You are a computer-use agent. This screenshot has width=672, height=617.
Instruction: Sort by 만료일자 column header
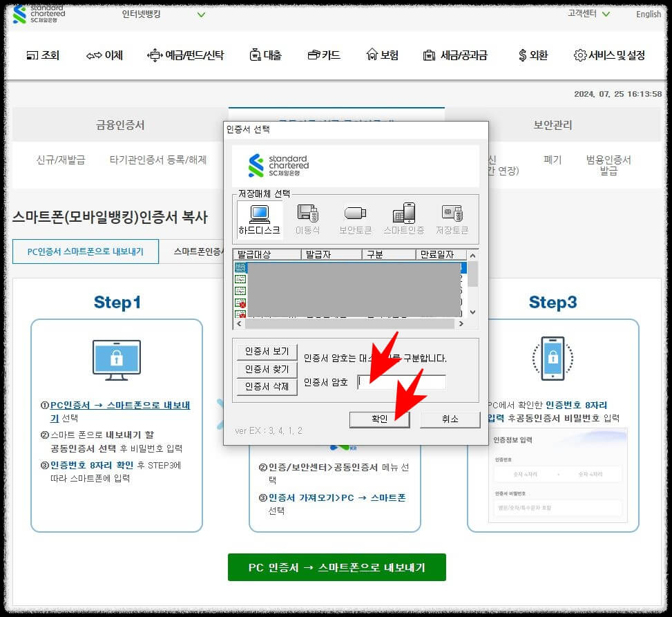pyautogui.click(x=441, y=255)
